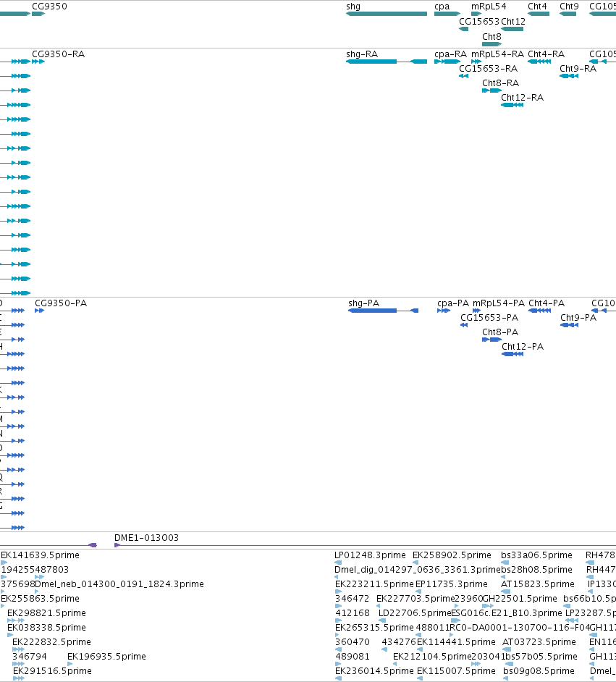
Task: Click the cpa gene label
Action: [442, 6]
